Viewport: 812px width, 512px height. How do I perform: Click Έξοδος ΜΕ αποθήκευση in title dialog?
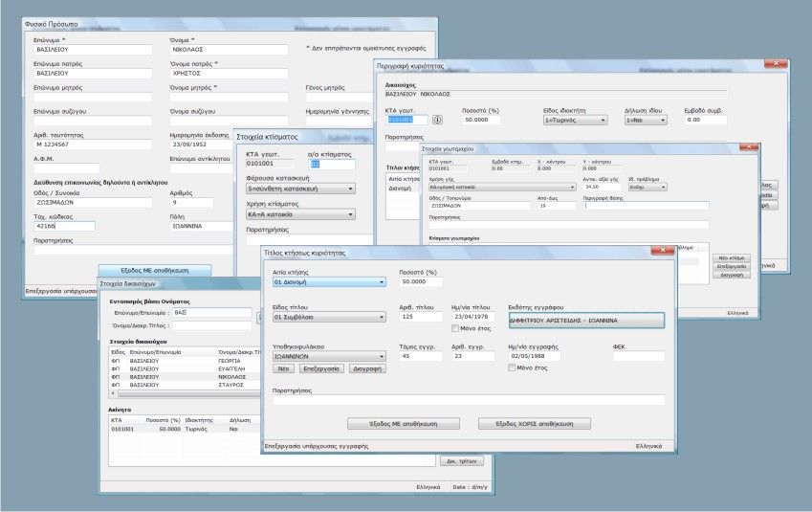coord(403,423)
